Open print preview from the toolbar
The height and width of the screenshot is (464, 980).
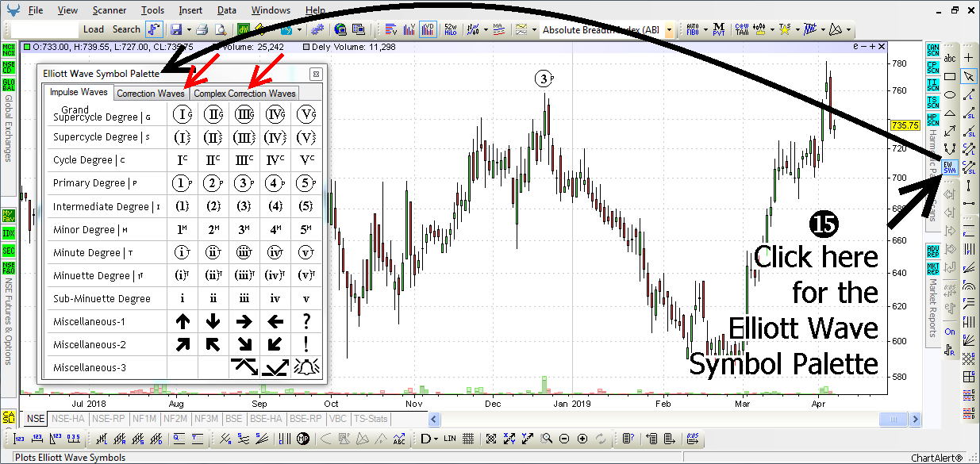[x=219, y=29]
